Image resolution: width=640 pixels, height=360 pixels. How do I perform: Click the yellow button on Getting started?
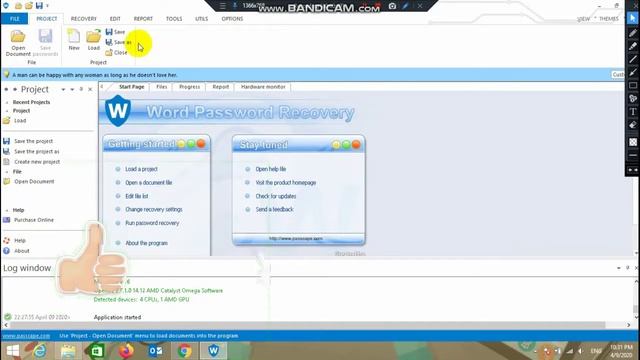181,144
